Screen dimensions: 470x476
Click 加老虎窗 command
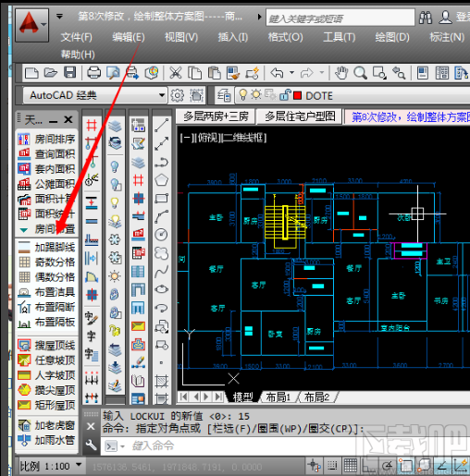click(x=46, y=425)
